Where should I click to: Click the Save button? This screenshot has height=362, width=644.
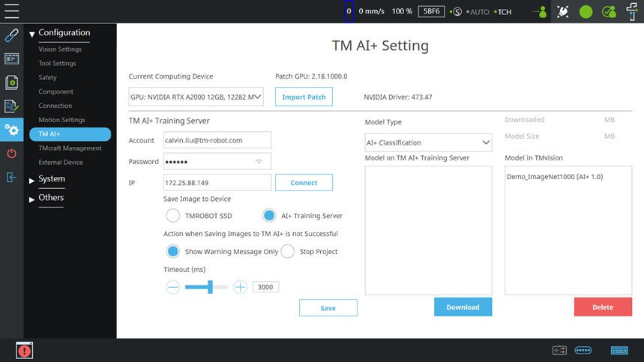tap(328, 308)
